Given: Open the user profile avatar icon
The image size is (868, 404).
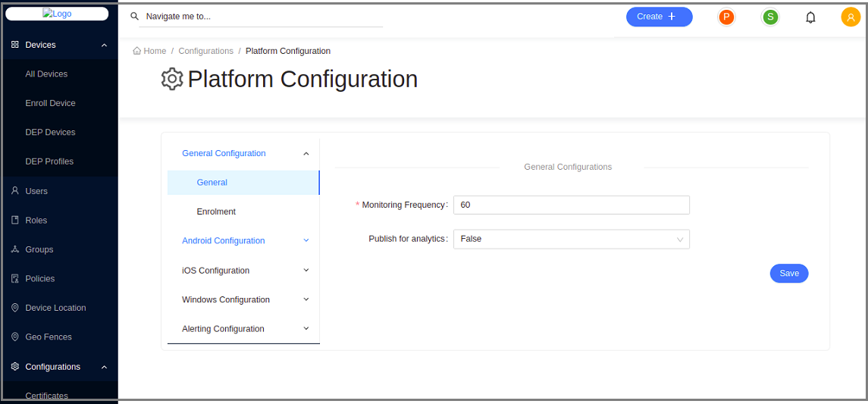Looking at the screenshot, I should click(851, 17).
